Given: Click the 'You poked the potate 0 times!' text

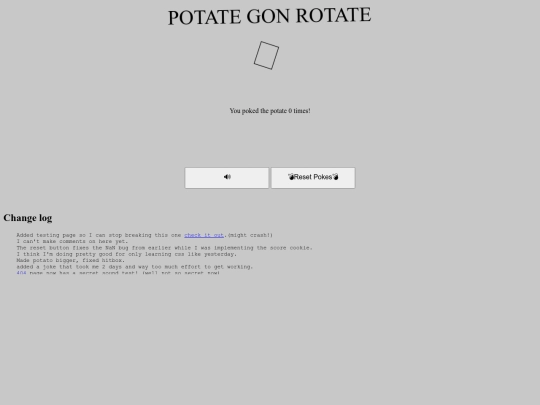Looking at the screenshot, I should [270, 111].
